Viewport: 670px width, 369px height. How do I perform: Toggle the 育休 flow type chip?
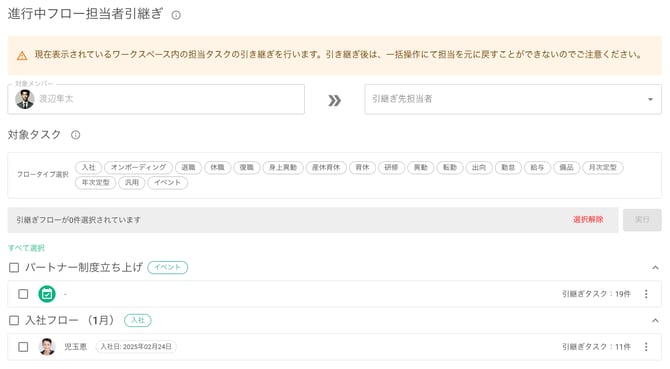click(362, 167)
